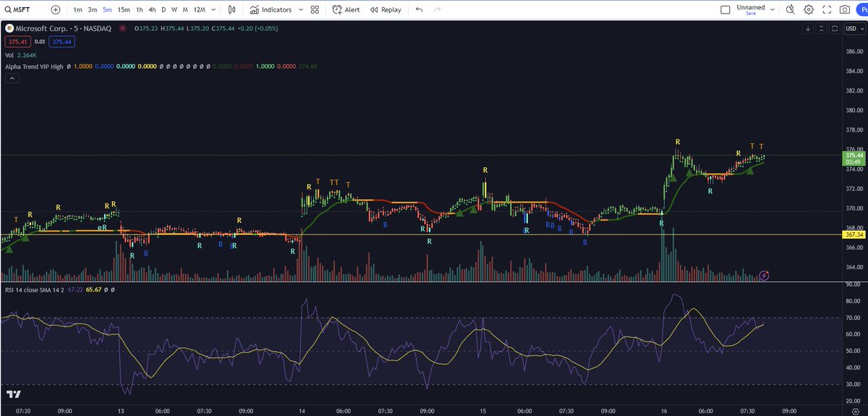
Task: Open the MSFT symbol search
Action: 16,10
